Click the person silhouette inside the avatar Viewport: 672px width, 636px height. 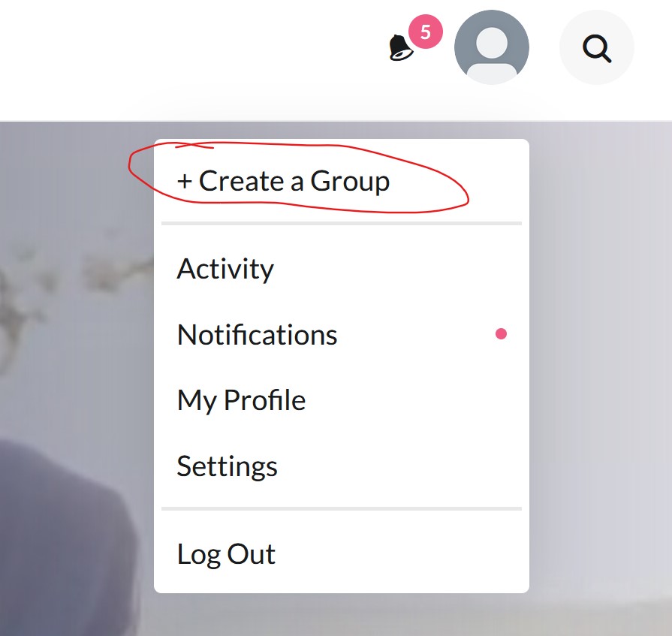(x=492, y=54)
